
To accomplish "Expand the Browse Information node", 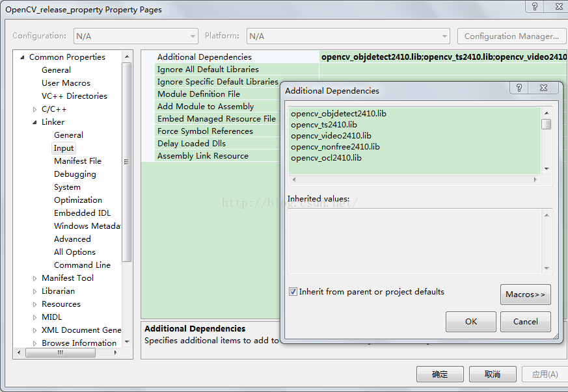I will (34, 343).
